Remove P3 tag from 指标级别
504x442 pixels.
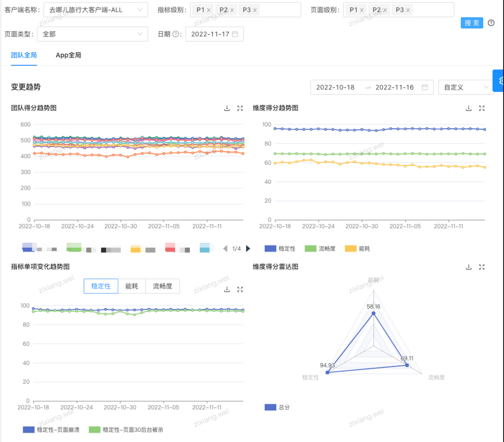pyautogui.click(x=255, y=10)
